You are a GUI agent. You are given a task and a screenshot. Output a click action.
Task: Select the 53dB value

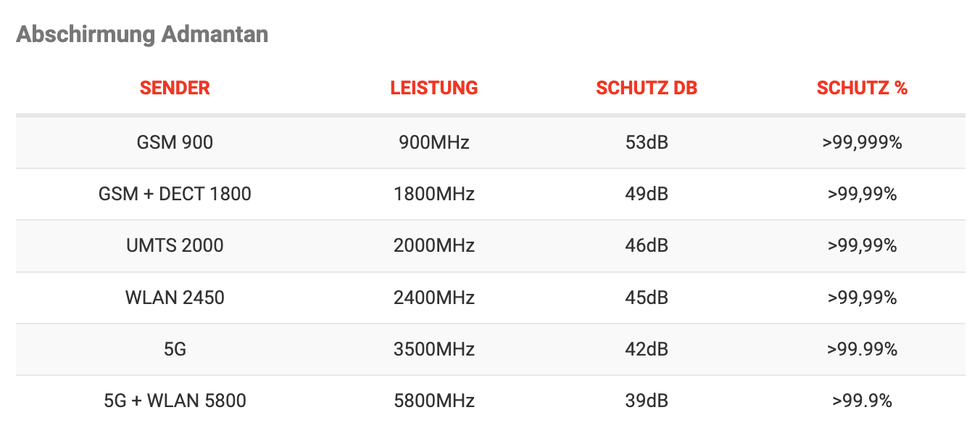pos(647,142)
